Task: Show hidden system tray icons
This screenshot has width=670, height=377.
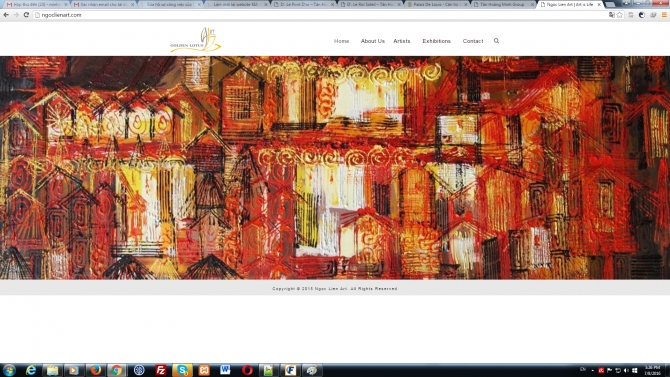Action: (x=592, y=370)
